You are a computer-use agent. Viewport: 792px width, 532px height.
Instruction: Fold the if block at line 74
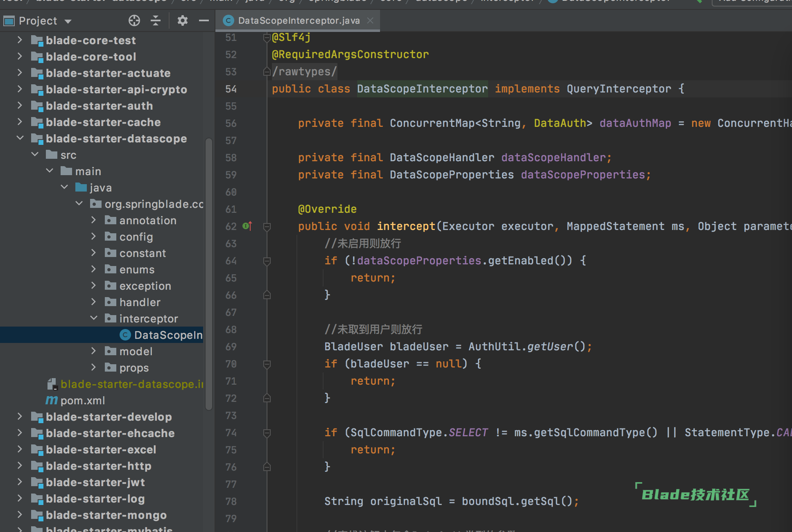click(267, 433)
